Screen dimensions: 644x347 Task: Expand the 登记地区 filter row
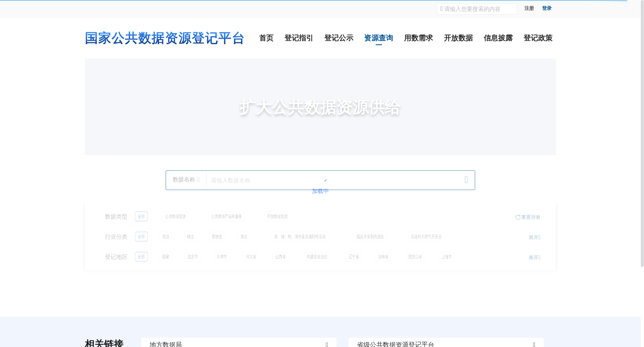click(535, 258)
